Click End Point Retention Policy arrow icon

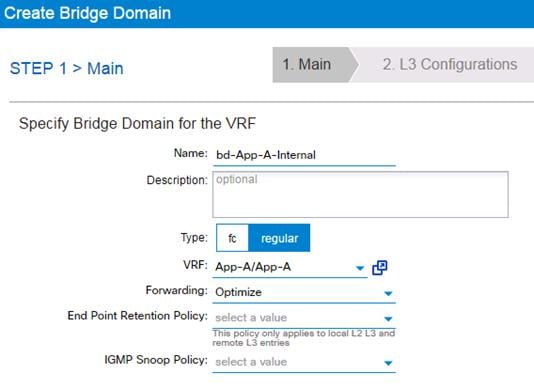388,319
